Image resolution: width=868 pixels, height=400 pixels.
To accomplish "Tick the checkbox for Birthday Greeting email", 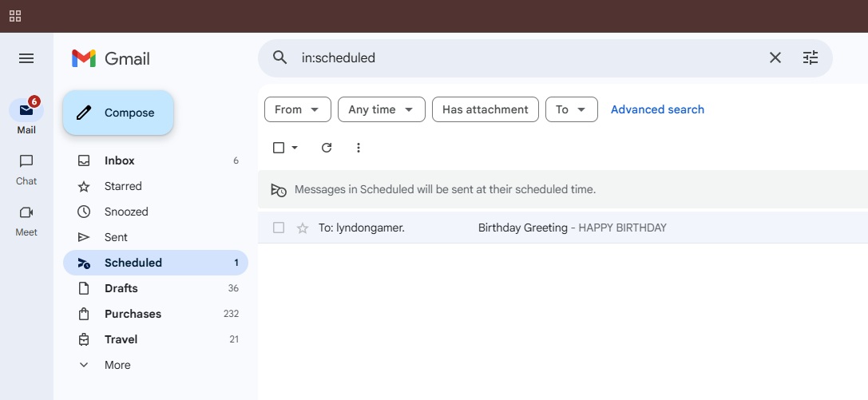I will tap(279, 228).
